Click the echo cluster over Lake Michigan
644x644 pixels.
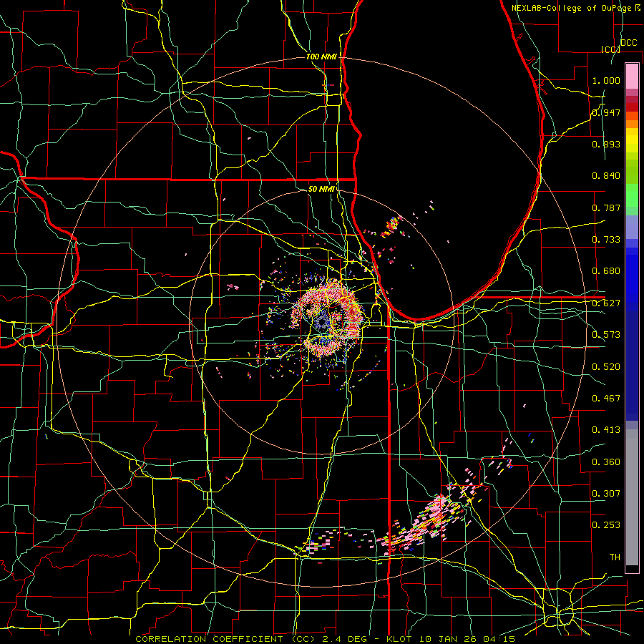(392, 225)
